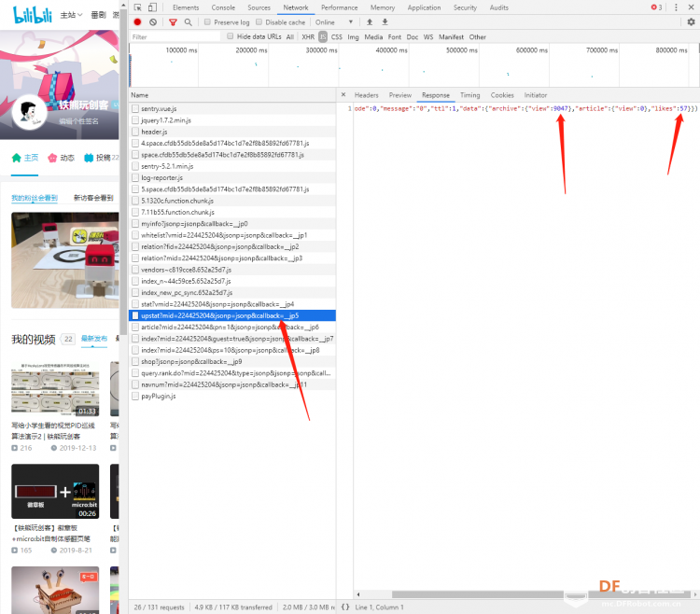The height and width of the screenshot is (614, 700).
Task: Close the request details pane
Action: point(343,94)
